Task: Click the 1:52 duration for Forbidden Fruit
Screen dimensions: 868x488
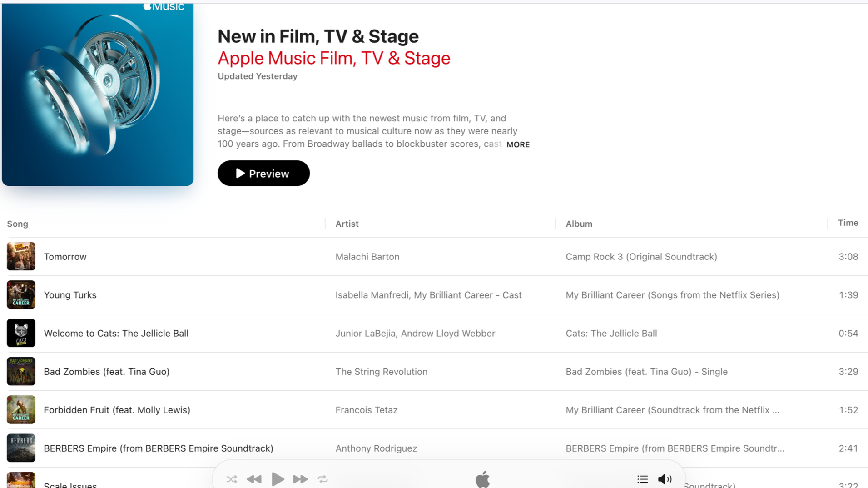Action: pos(848,410)
